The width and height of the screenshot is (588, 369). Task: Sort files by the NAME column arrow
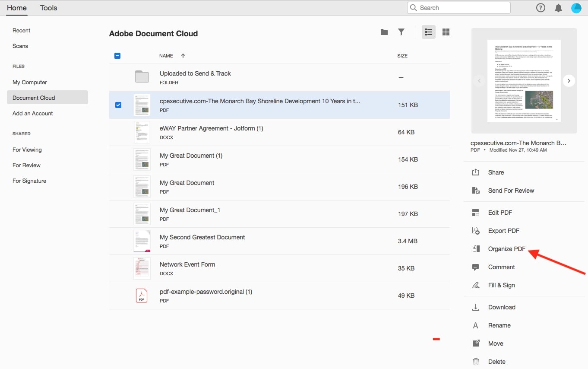(x=183, y=56)
